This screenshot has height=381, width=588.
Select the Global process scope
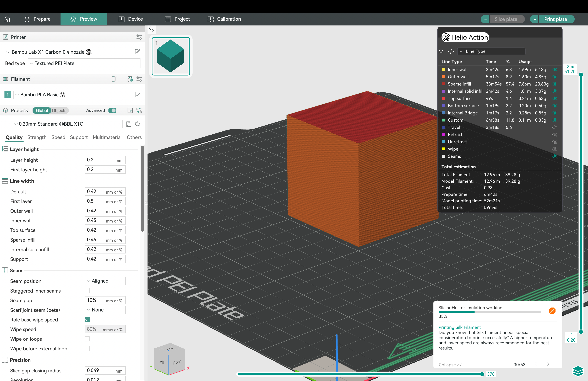coord(42,110)
